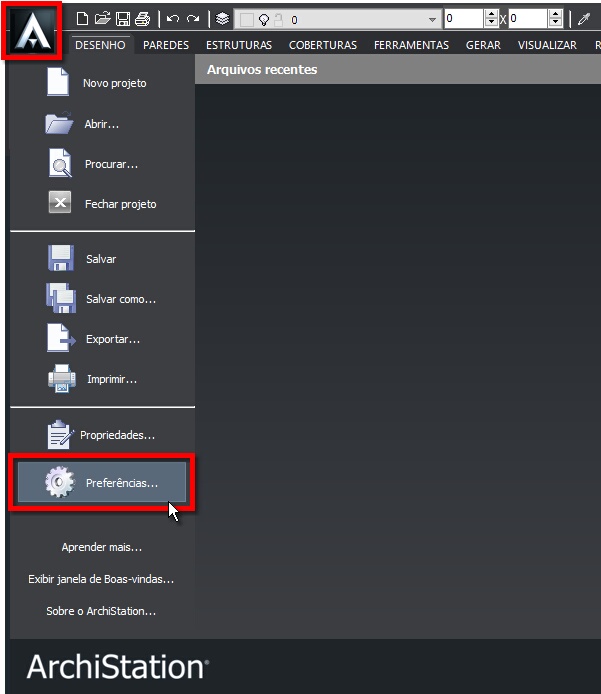Click the floppy disk save toolbar icon

(123, 19)
